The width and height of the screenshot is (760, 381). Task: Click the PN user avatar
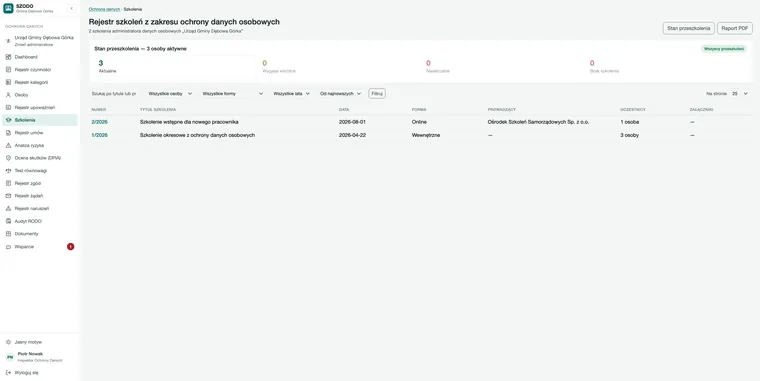[x=10, y=357]
